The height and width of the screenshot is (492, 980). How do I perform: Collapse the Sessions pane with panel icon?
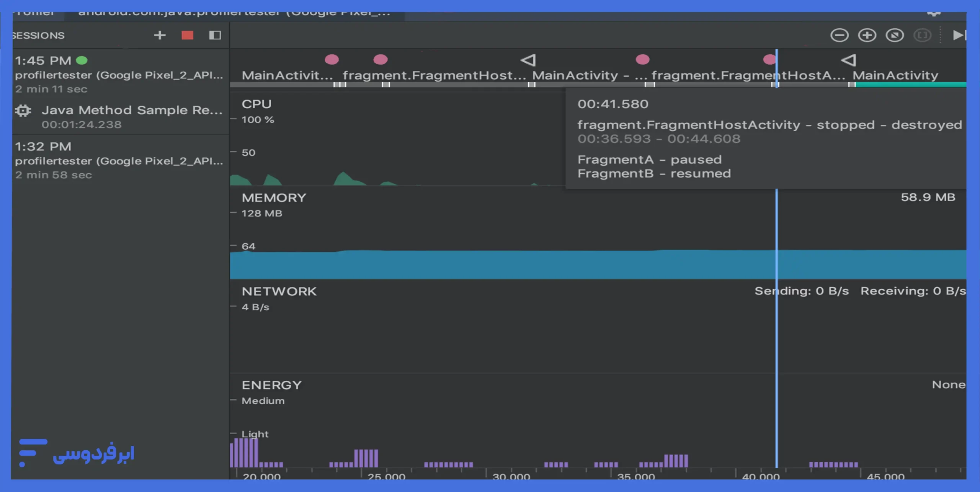point(215,35)
